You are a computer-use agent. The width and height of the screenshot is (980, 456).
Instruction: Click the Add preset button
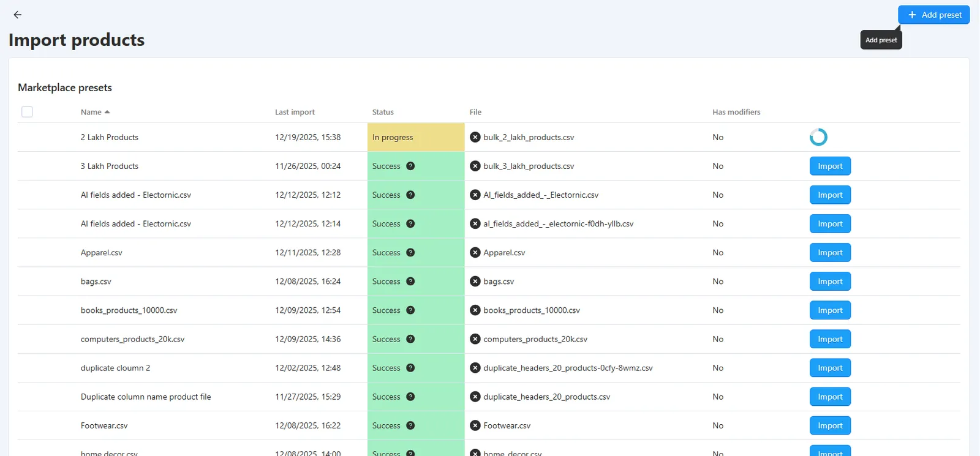pos(933,15)
